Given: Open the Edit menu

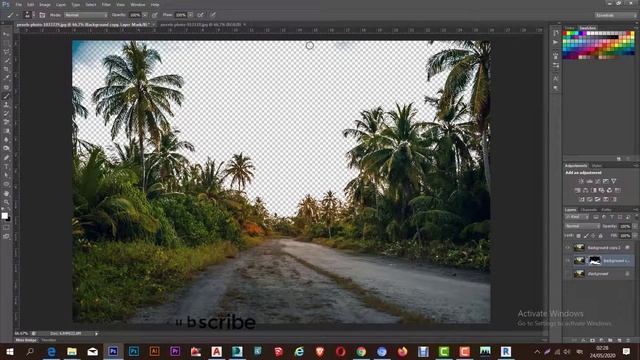Looking at the screenshot, I should [31, 4].
